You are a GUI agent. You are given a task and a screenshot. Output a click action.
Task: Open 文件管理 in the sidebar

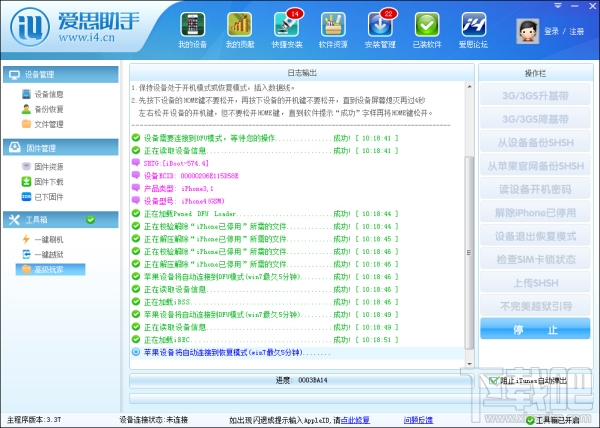pyautogui.click(x=42, y=124)
